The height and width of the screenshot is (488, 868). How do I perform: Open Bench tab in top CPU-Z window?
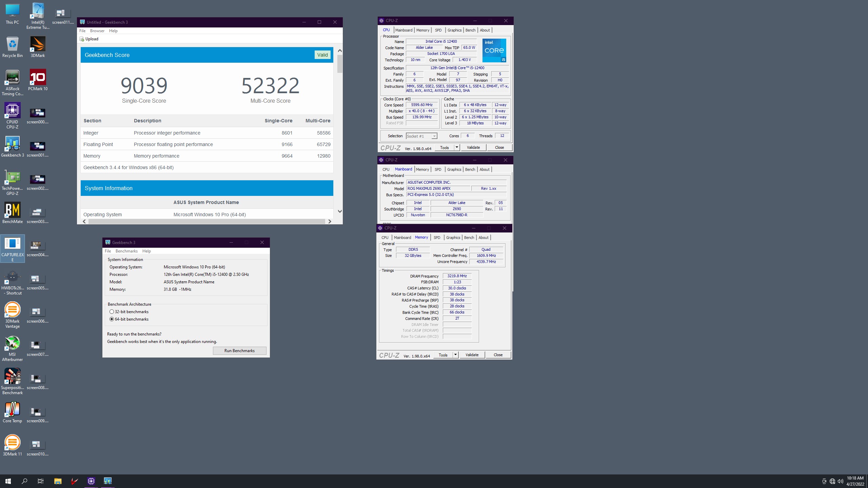pos(470,30)
